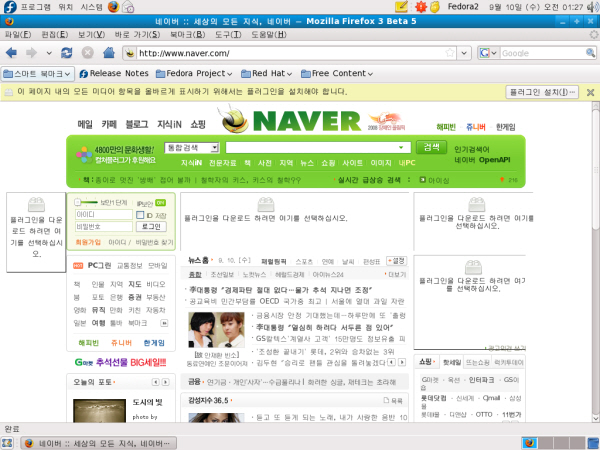The image size is (600, 450).
Task: Click the Firefox taskbar window button
Action: [99, 443]
